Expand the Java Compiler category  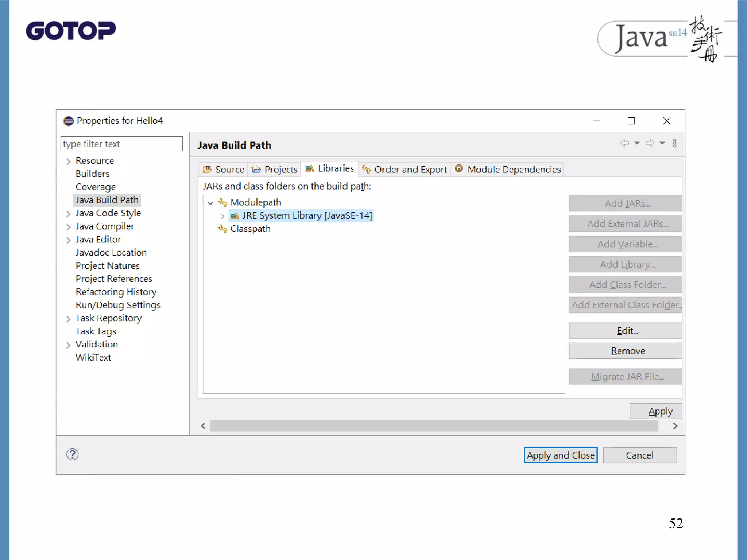click(x=68, y=227)
